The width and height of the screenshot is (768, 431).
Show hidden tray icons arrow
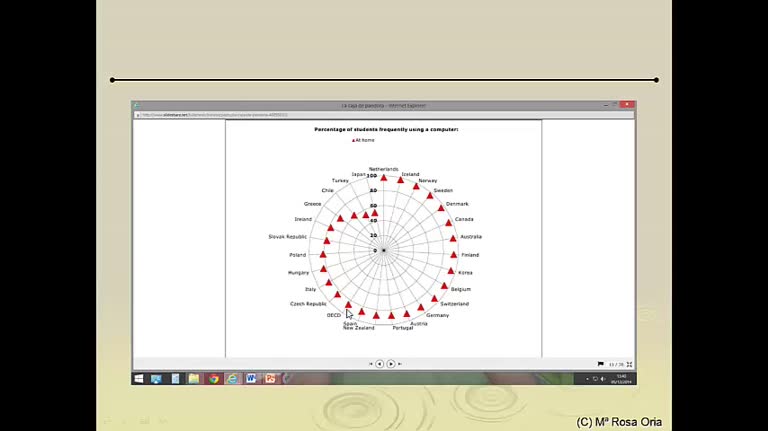click(x=587, y=379)
